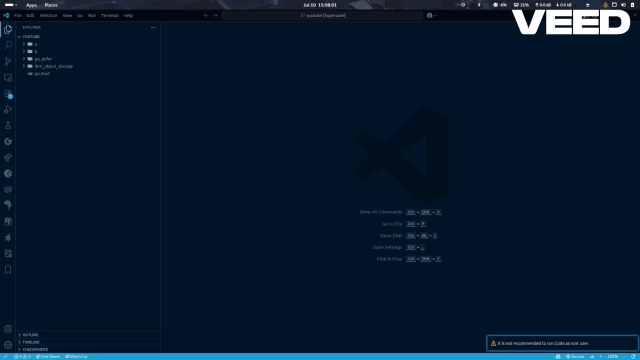The height and width of the screenshot is (360, 640).
Task: Open the Accounts icon in activity bar
Action: pyautogui.click(x=8, y=329)
